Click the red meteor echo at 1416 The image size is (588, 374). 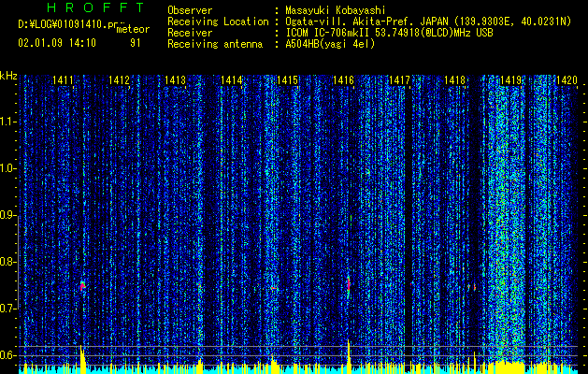pos(349,284)
